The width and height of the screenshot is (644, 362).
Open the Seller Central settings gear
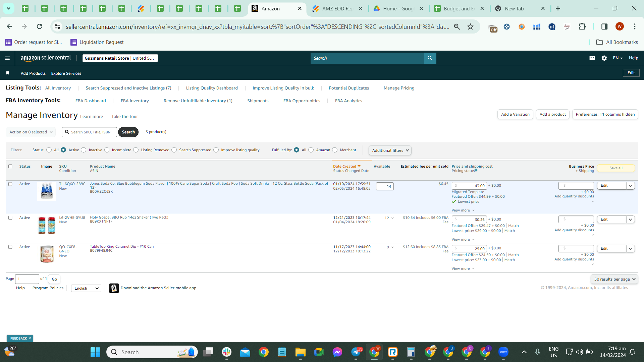[x=604, y=58]
